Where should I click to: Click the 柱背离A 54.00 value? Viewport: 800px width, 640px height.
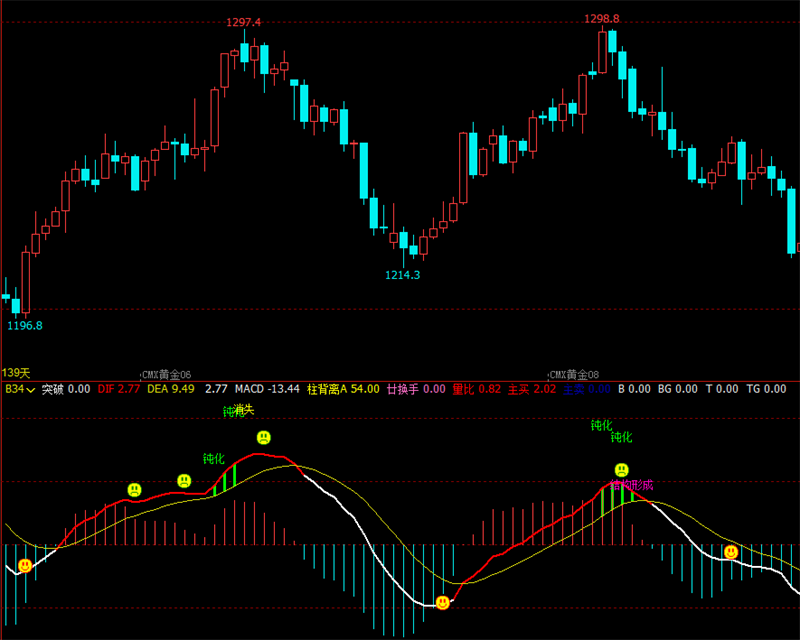(343, 389)
